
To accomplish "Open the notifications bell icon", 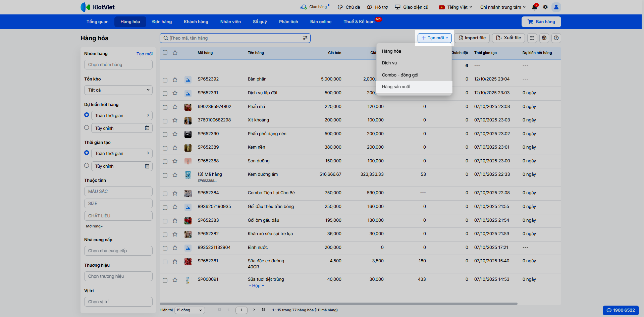I will coord(535,7).
